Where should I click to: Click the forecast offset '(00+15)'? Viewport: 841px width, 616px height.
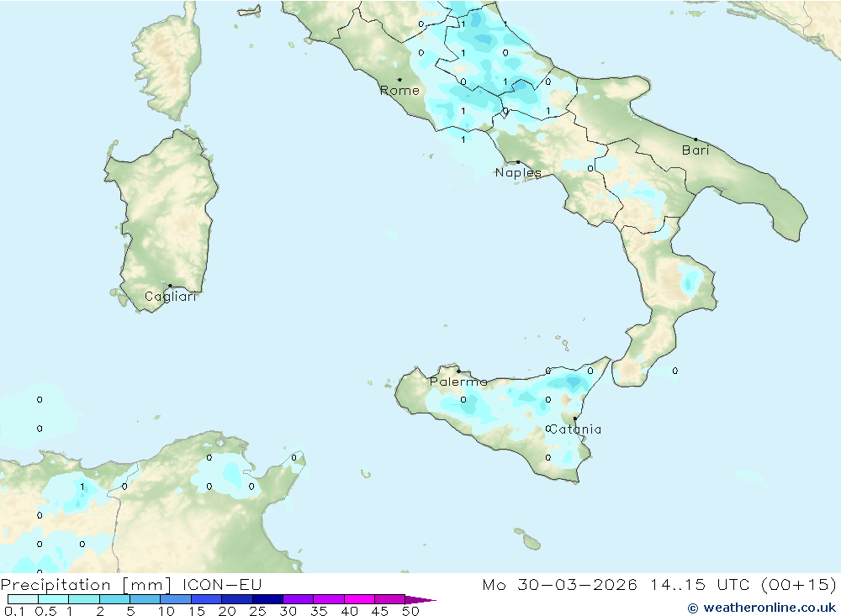[x=799, y=585]
